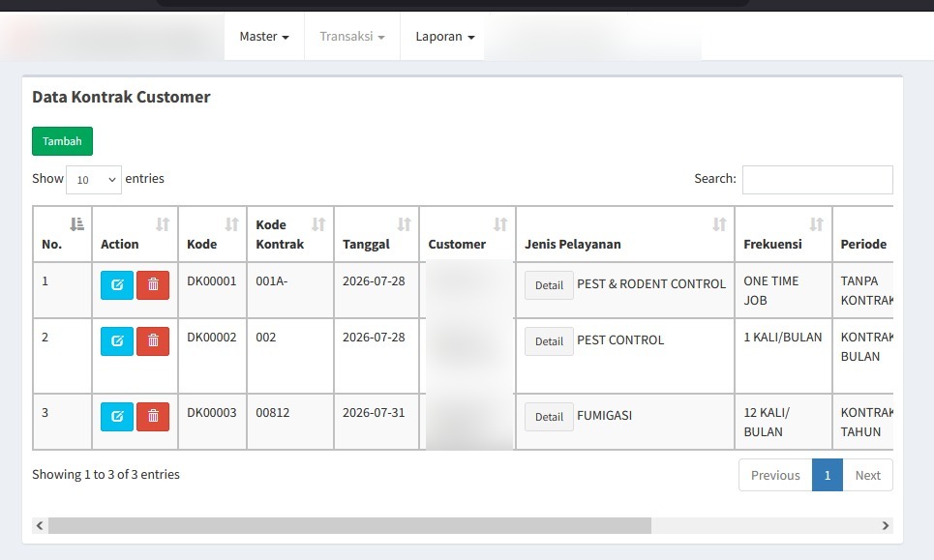Screen dimensions: 934x560
Task: Sort by Kode Kontrak column
Action: pyautogui.click(x=318, y=224)
